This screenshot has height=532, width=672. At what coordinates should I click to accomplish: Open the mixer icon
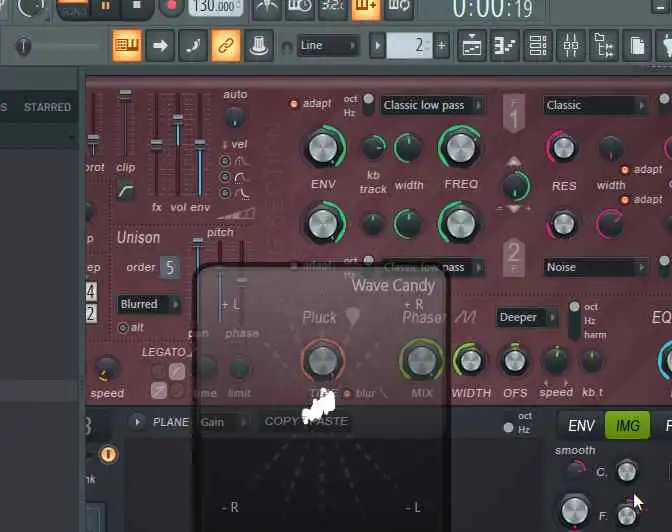(570, 45)
